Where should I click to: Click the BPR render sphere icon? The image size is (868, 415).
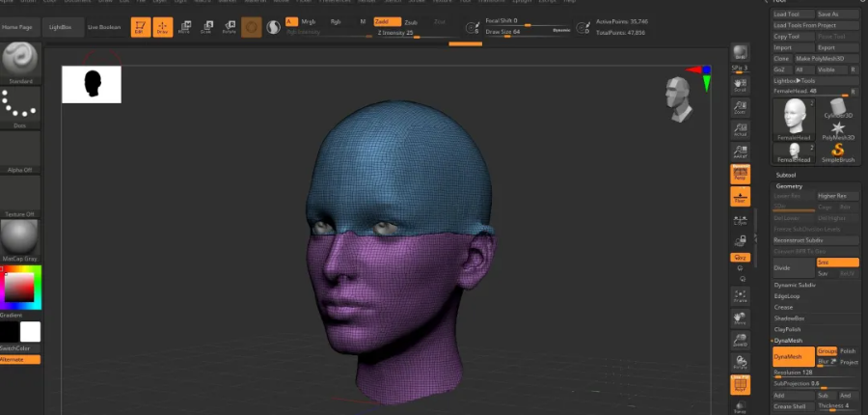point(740,53)
